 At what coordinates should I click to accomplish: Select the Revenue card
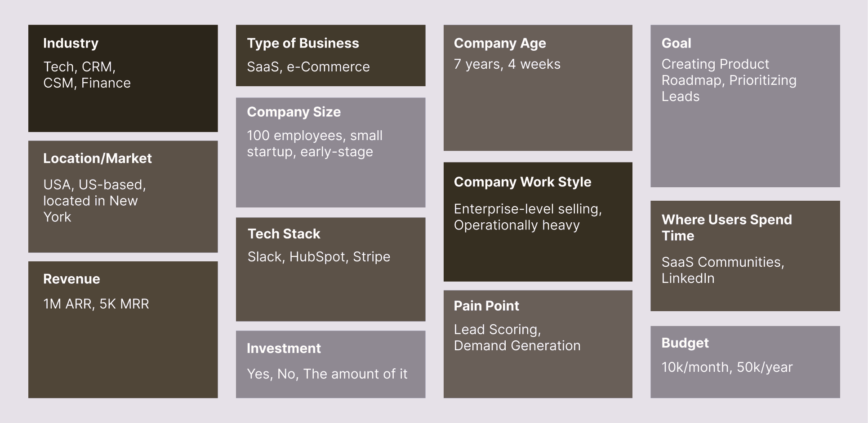pyautogui.click(x=123, y=330)
